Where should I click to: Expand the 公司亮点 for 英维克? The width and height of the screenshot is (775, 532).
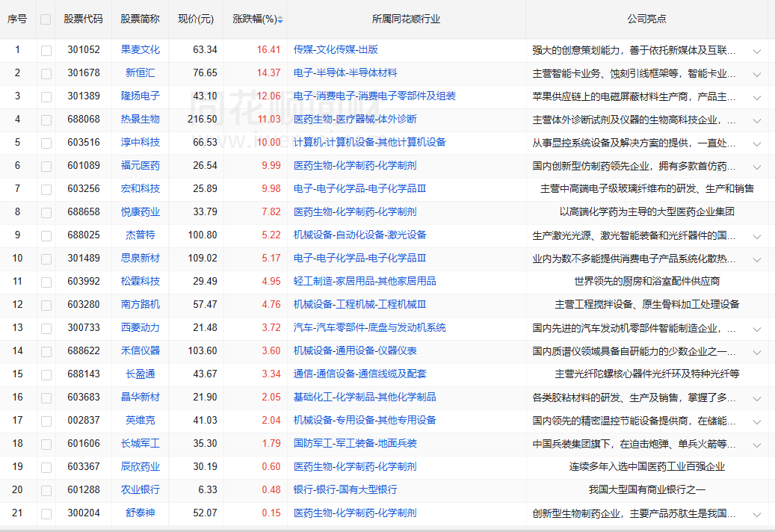(x=757, y=422)
